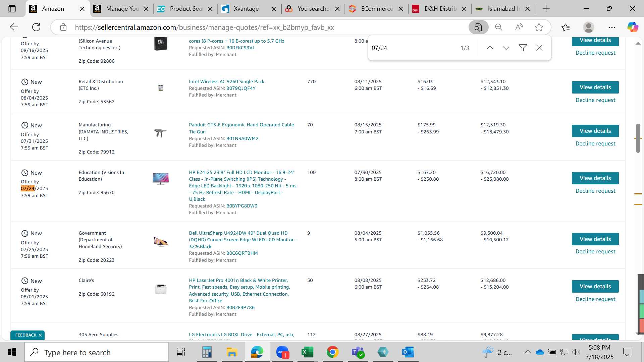Decline request for HP LaserJet Pro printer
Screen dimensions: 644x362
click(x=595, y=299)
